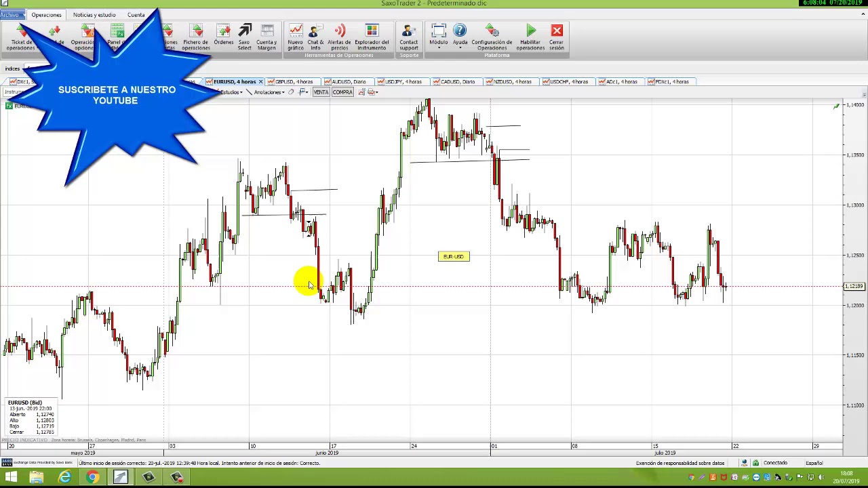Click the current price marker on axis

[854, 287]
